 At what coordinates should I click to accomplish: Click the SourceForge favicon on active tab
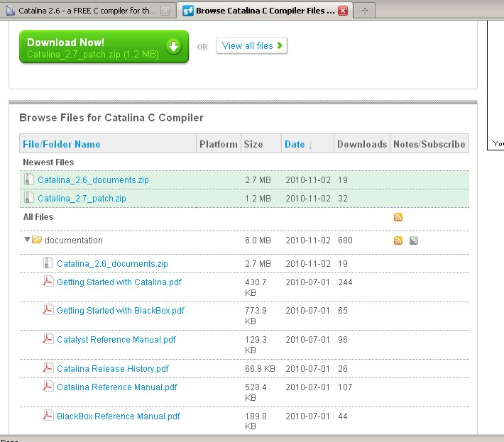tap(187, 11)
